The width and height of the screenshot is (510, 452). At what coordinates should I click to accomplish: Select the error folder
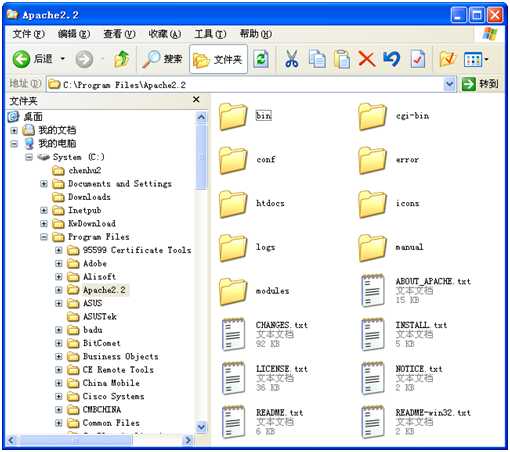[x=389, y=160]
